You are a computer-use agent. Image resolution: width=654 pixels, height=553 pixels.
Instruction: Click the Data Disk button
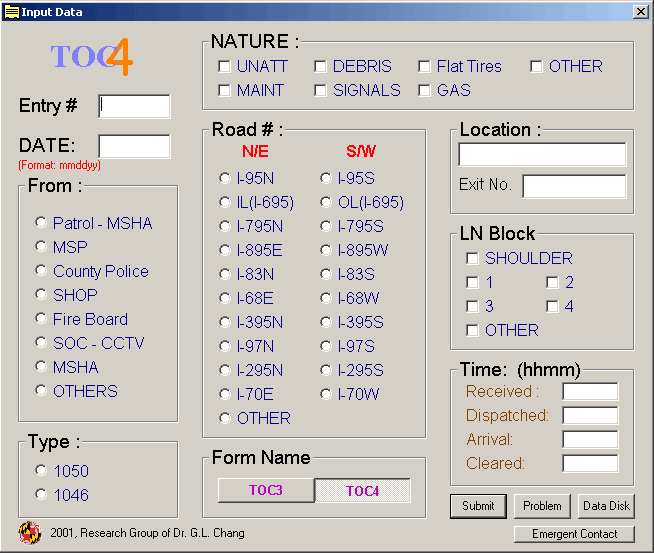(606, 506)
